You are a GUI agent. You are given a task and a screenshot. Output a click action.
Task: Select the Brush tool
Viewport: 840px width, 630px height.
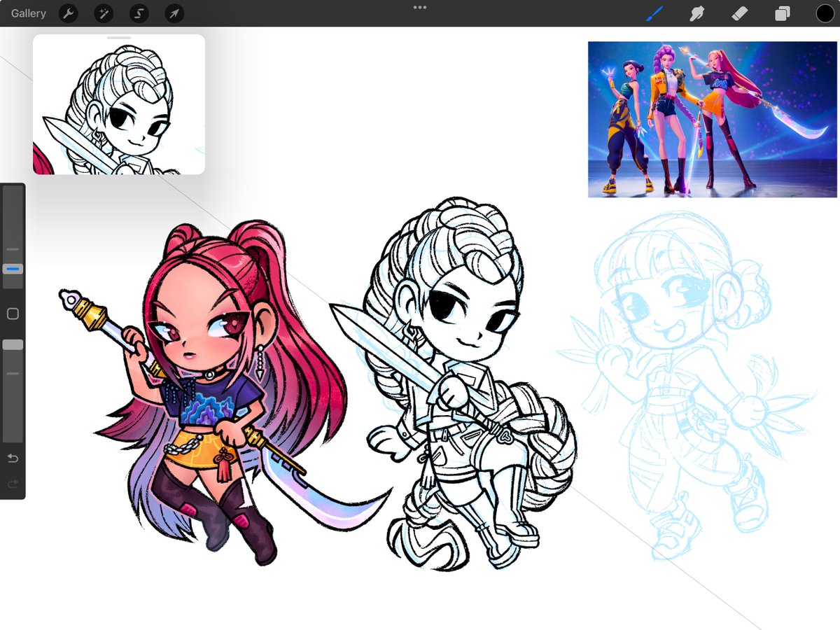coord(654,13)
